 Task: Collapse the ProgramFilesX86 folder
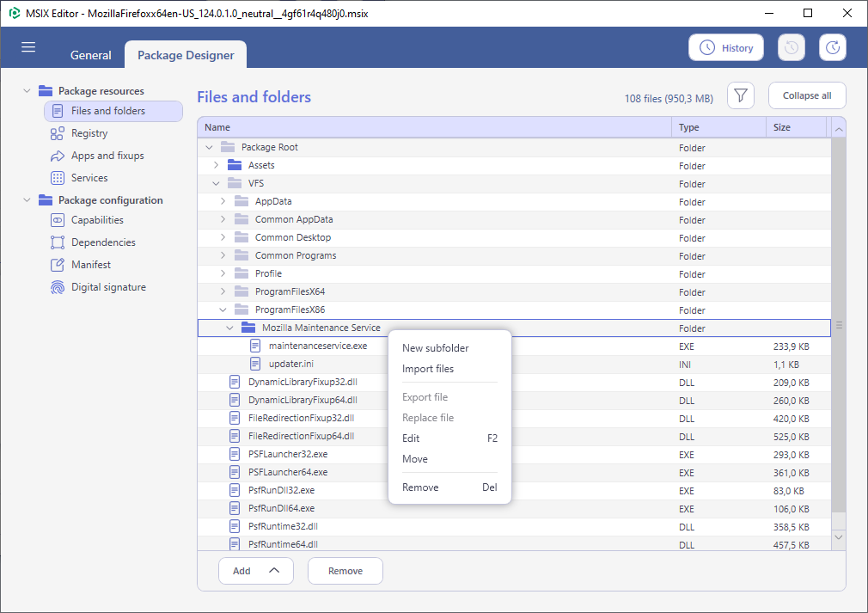tap(223, 310)
